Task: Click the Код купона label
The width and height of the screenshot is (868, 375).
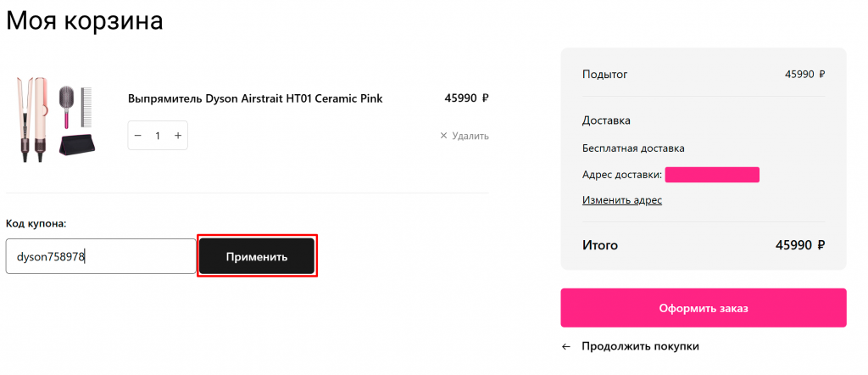Action: click(36, 224)
